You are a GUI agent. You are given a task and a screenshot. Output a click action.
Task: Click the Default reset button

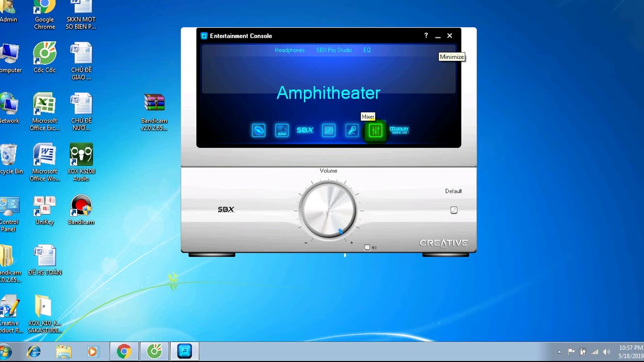pos(454,210)
